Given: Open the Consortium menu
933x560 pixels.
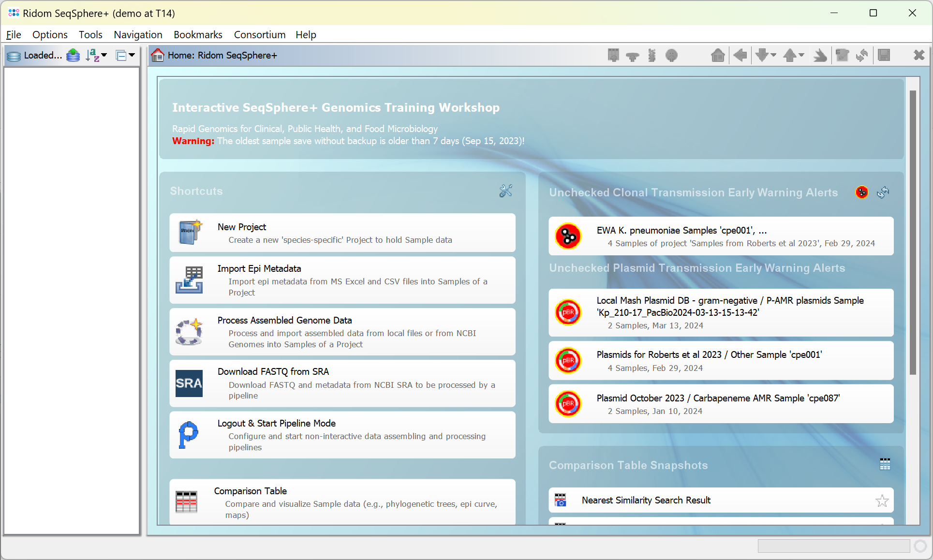Looking at the screenshot, I should click(259, 35).
